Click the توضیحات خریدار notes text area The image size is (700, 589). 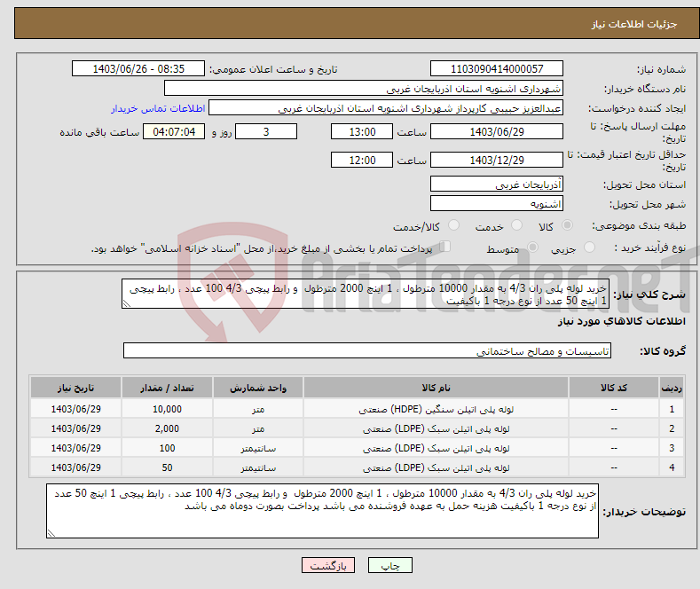point(322,511)
